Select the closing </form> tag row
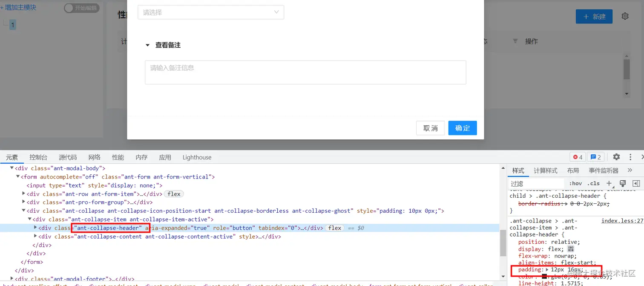 tap(32, 262)
